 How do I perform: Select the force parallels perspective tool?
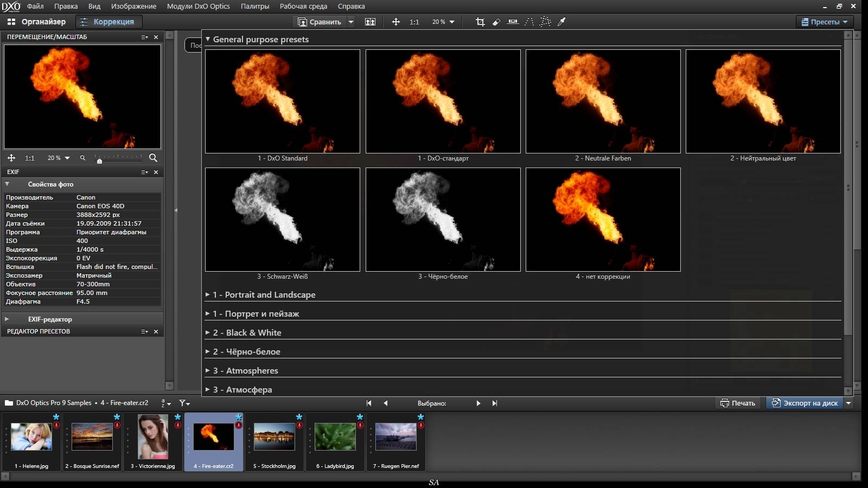coord(529,22)
